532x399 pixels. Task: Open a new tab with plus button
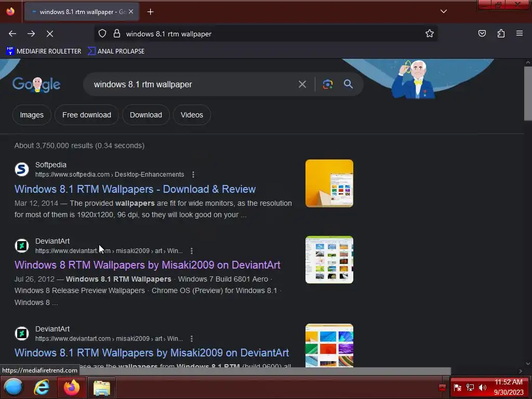[x=150, y=12]
